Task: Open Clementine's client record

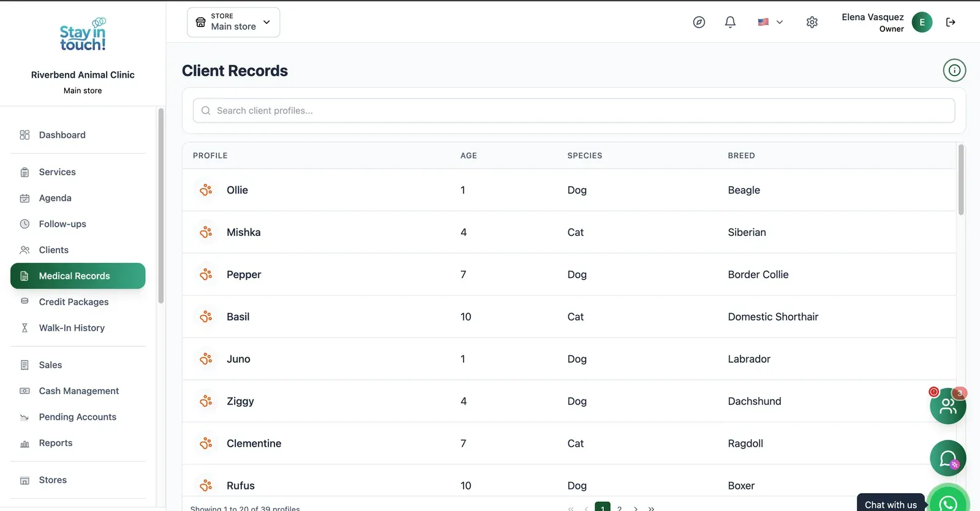Action: click(569, 444)
